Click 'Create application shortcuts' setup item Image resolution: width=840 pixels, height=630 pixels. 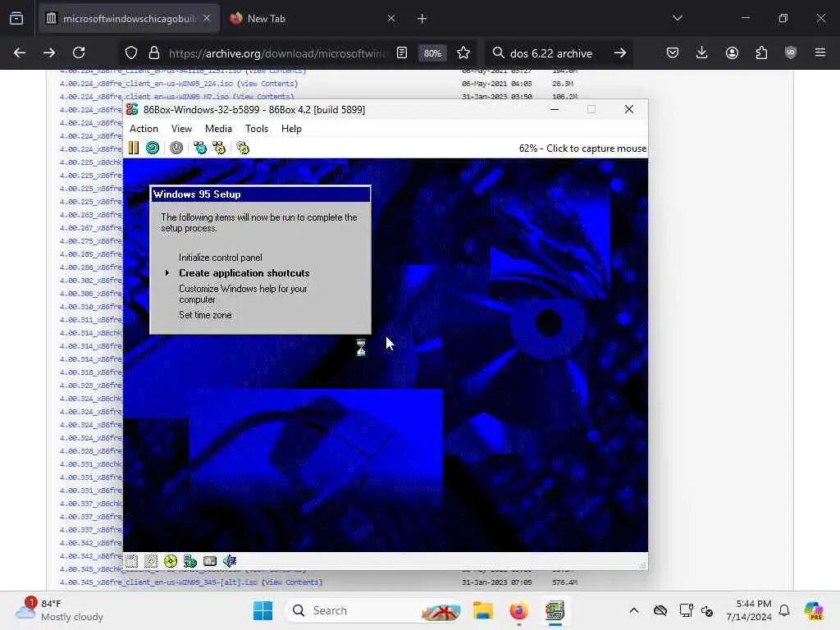tap(244, 273)
